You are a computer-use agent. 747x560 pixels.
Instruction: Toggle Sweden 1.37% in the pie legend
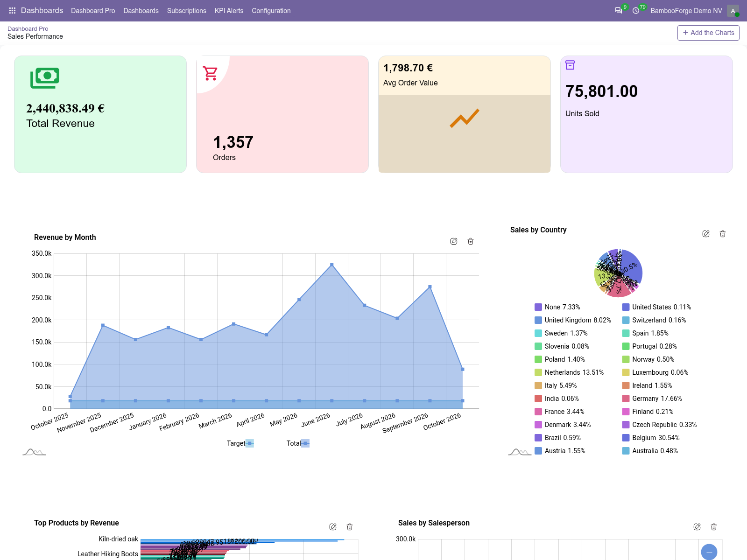(x=561, y=333)
